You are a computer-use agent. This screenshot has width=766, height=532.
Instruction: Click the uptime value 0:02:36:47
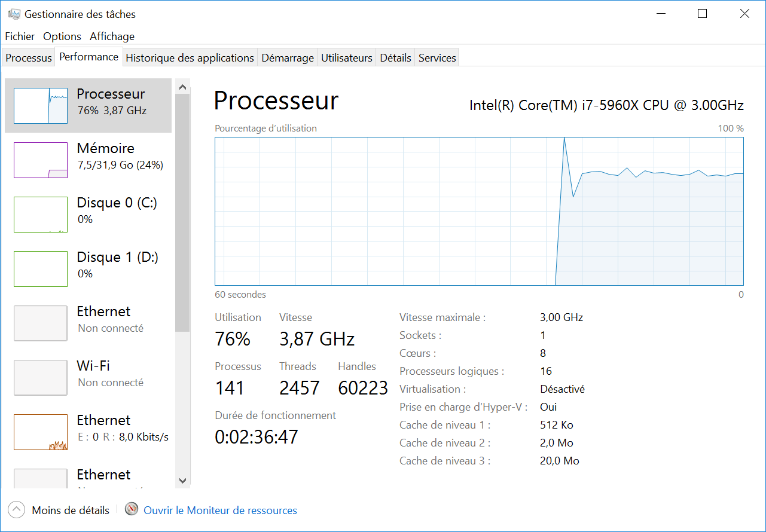pos(257,438)
